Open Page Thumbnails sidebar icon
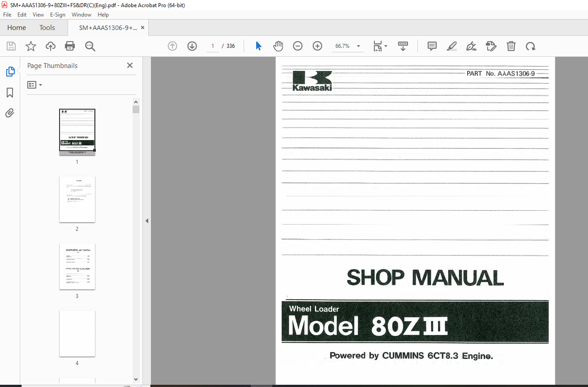This screenshot has height=387, width=588. [x=10, y=72]
